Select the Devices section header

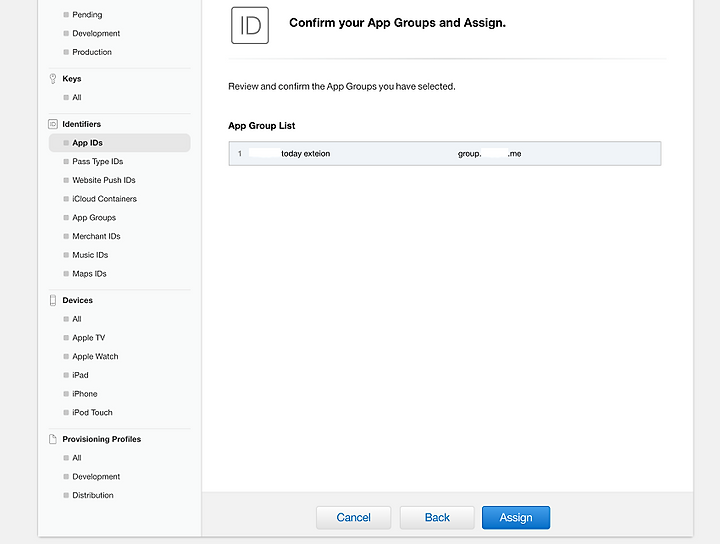point(78,300)
